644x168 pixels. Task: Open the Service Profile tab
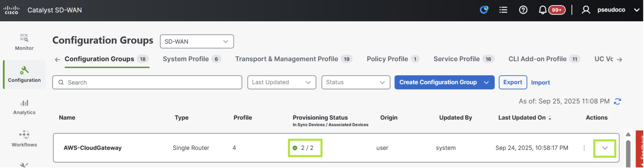tap(464, 59)
